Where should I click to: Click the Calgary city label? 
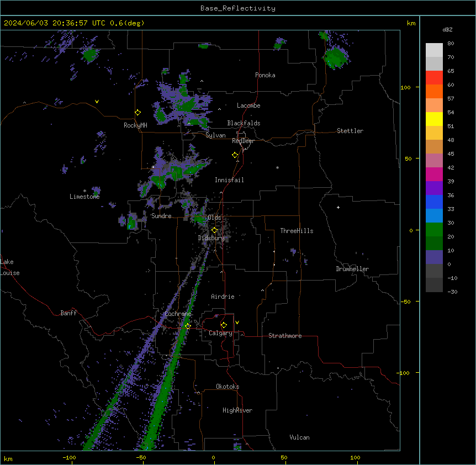point(220,333)
